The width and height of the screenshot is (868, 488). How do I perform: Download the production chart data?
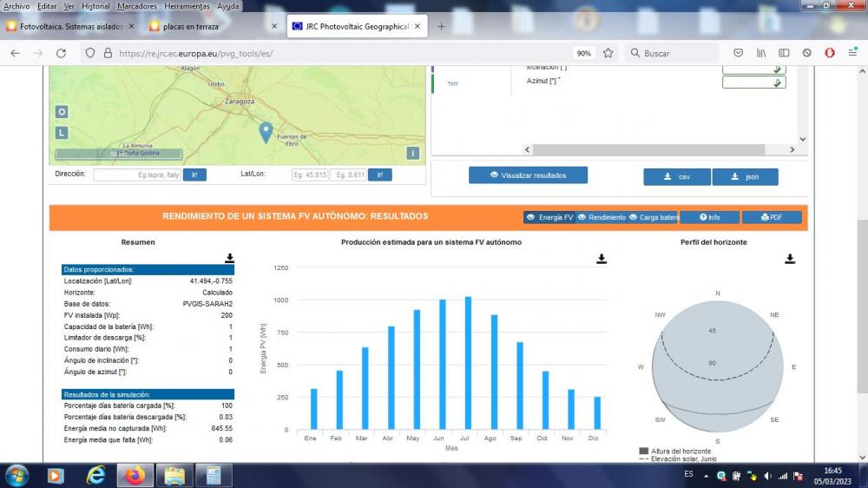click(x=602, y=259)
